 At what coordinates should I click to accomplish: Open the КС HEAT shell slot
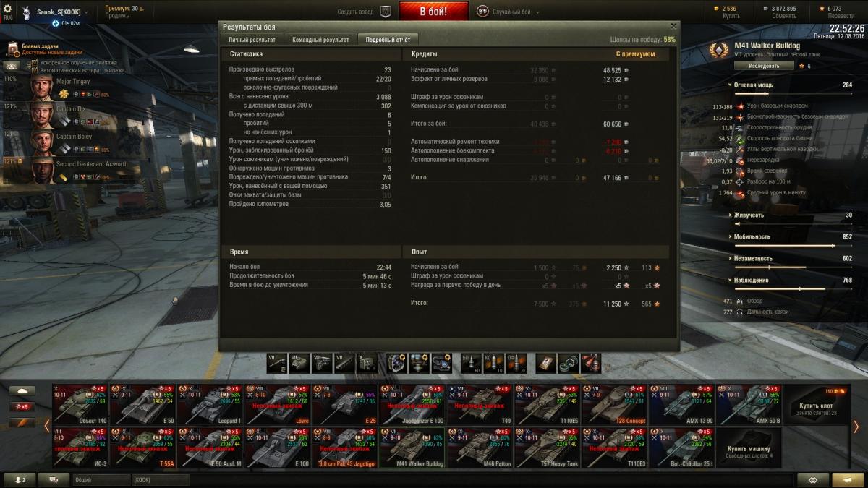pos(493,362)
